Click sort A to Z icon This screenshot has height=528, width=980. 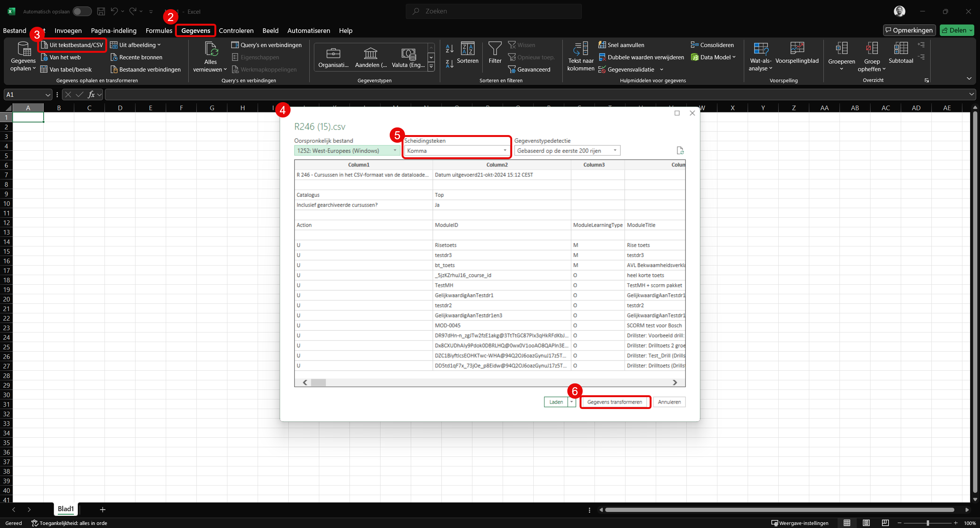tap(449, 49)
